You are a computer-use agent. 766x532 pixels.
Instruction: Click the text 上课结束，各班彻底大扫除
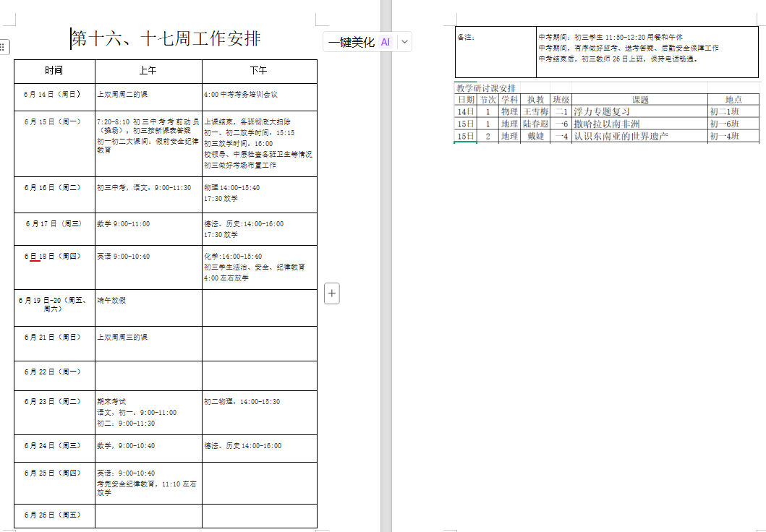click(x=247, y=121)
